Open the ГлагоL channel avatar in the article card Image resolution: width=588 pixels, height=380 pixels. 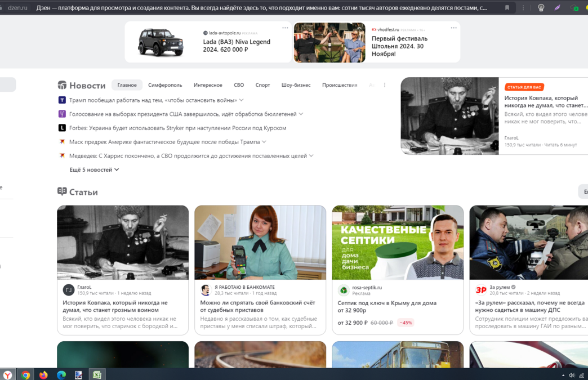(69, 290)
